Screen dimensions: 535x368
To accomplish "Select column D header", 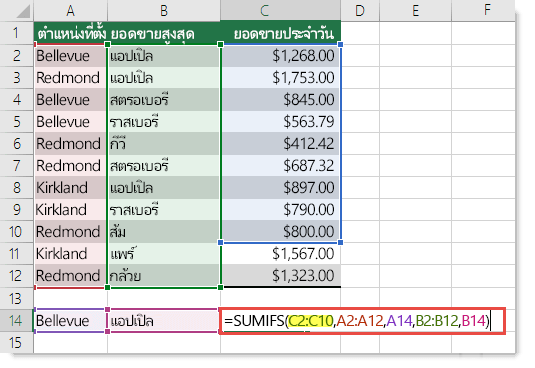I will tap(360, 11).
